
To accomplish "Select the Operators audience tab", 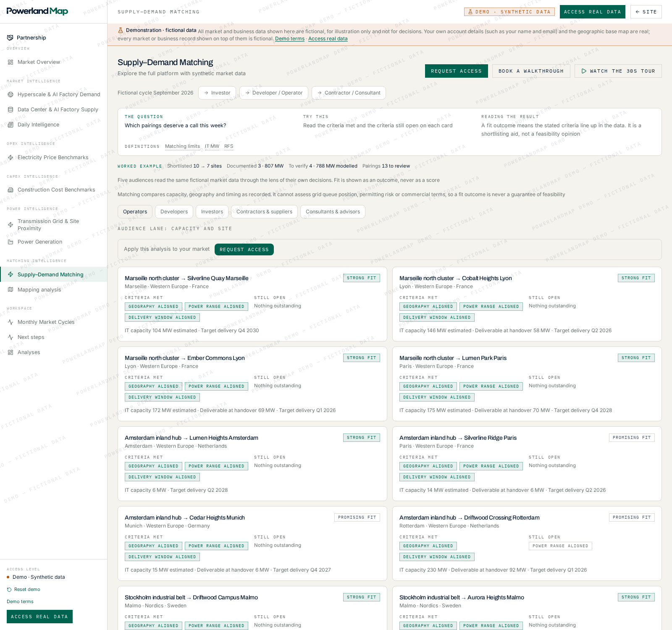I will [135, 212].
